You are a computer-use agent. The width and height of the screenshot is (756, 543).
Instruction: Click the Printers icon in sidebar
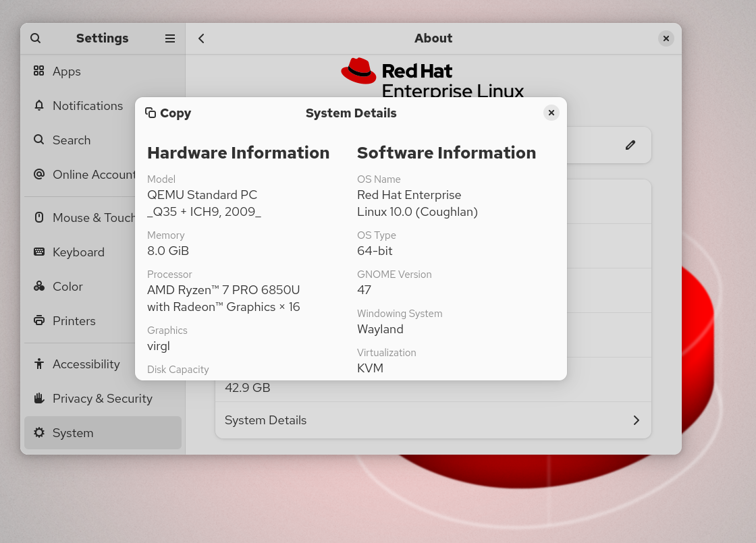(x=39, y=320)
